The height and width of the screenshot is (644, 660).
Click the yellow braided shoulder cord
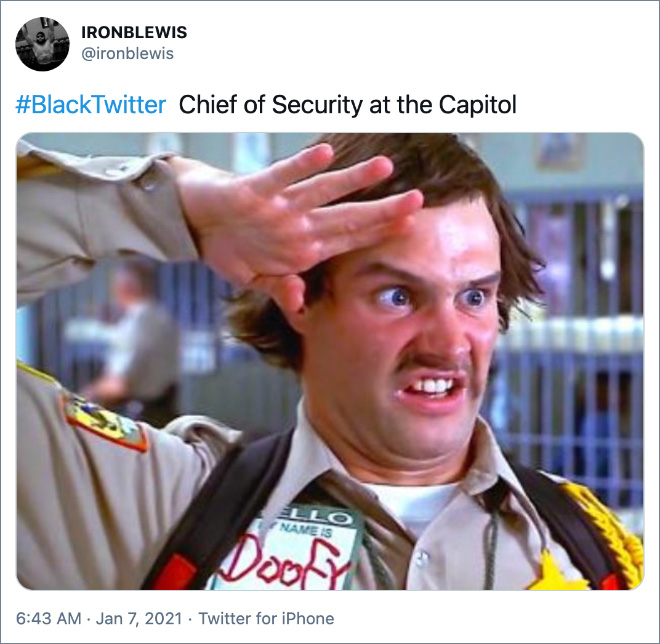606,530
